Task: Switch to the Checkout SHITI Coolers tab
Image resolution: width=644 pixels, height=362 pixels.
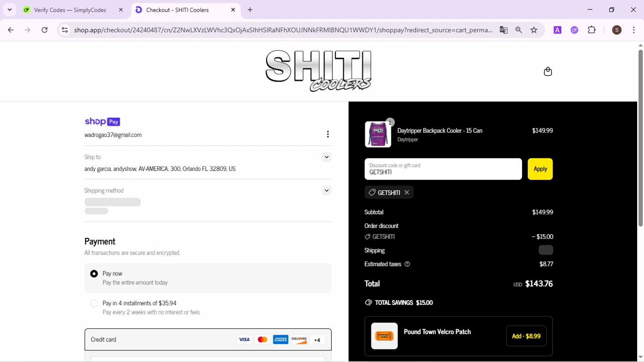Action: point(177,9)
